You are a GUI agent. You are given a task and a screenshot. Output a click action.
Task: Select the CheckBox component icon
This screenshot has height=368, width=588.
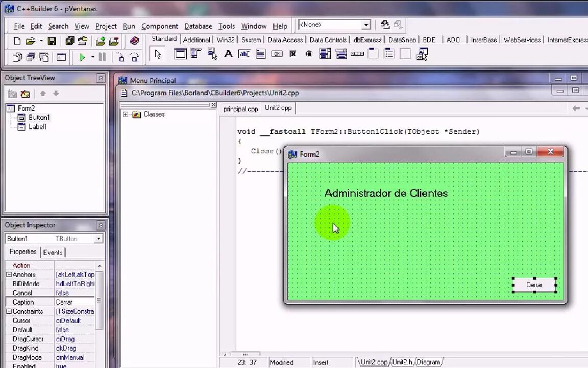coord(293,54)
